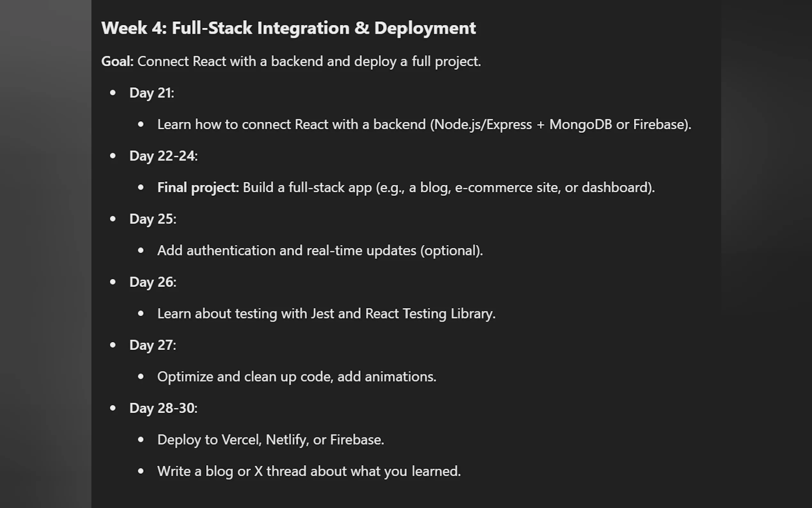Viewport: 812px width, 508px height.
Task: Click the word 'MongoDB' in Day 21 item
Action: pos(580,125)
